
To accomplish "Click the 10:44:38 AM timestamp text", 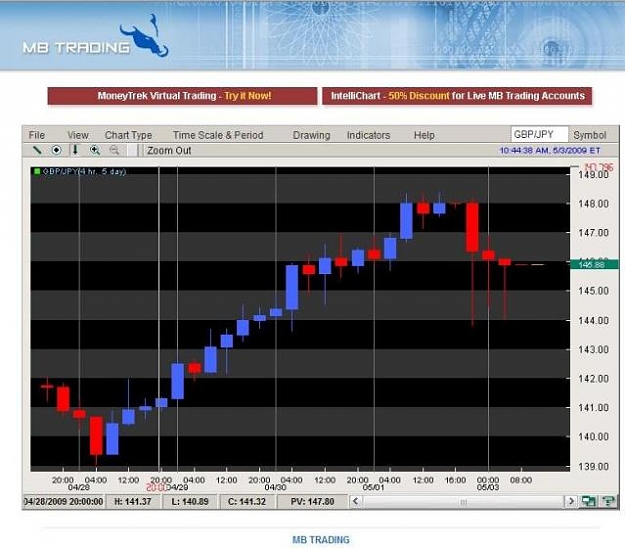I will point(550,150).
